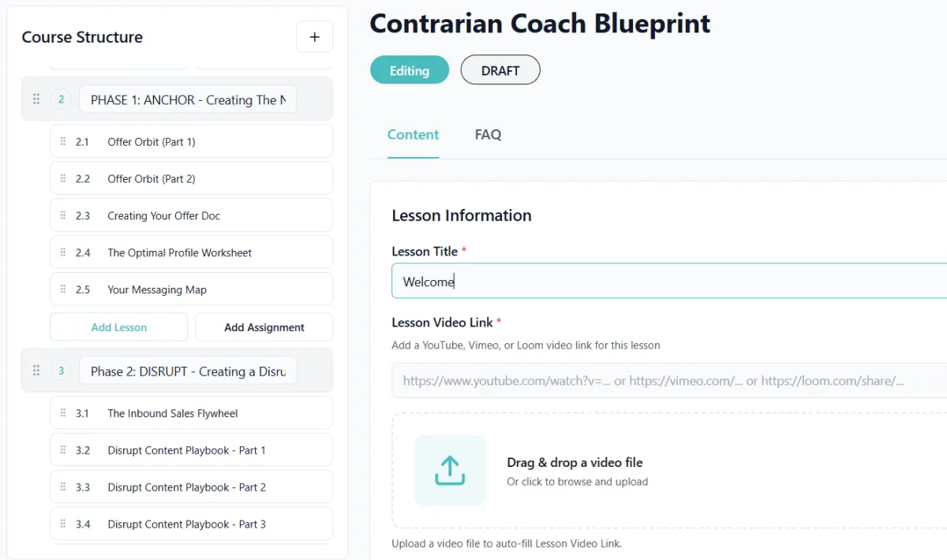This screenshot has width=947, height=560.
Task: Select lesson 2.3 Creating Your Offer Doc
Action: [191, 216]
